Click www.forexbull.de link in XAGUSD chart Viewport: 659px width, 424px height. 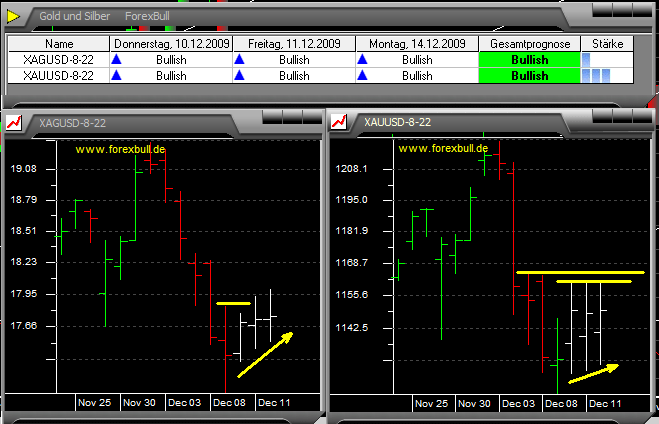tap(120, 149)
